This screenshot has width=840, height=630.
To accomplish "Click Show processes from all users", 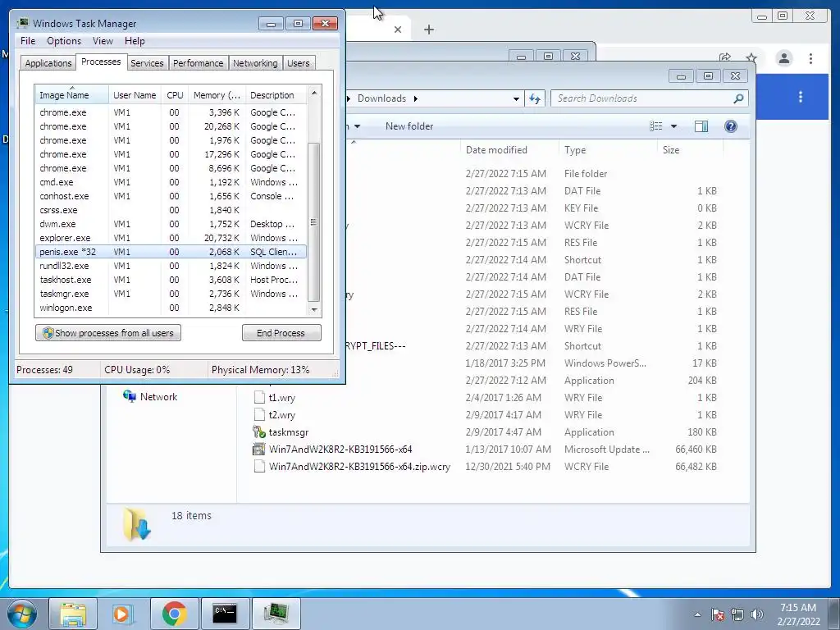I will click(x=108, y=333).
